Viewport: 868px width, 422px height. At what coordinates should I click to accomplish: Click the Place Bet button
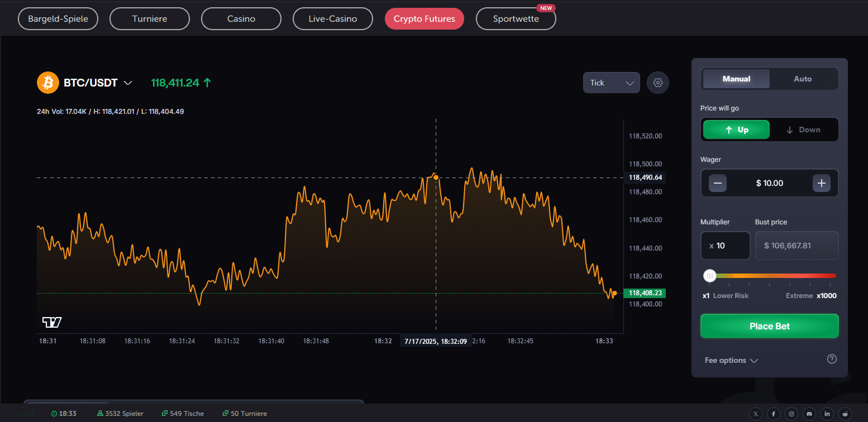pyautogui.click(x=769, y=326)
